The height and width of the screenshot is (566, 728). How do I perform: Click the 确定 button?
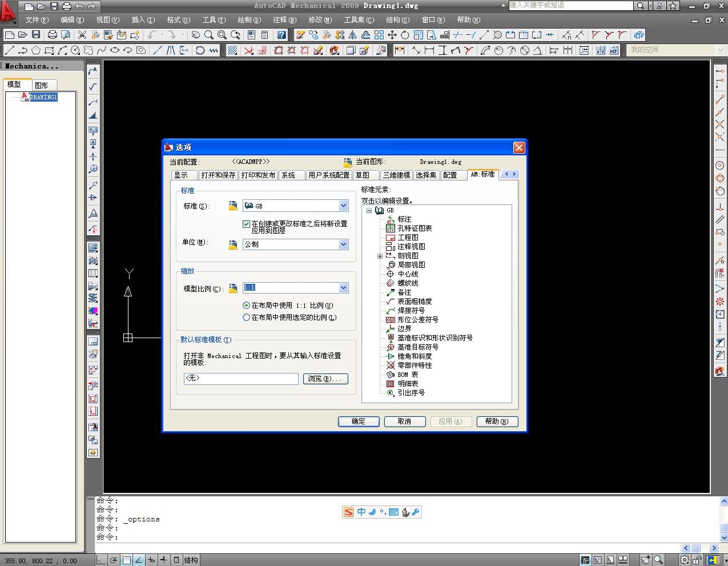(x=359, y=422)
